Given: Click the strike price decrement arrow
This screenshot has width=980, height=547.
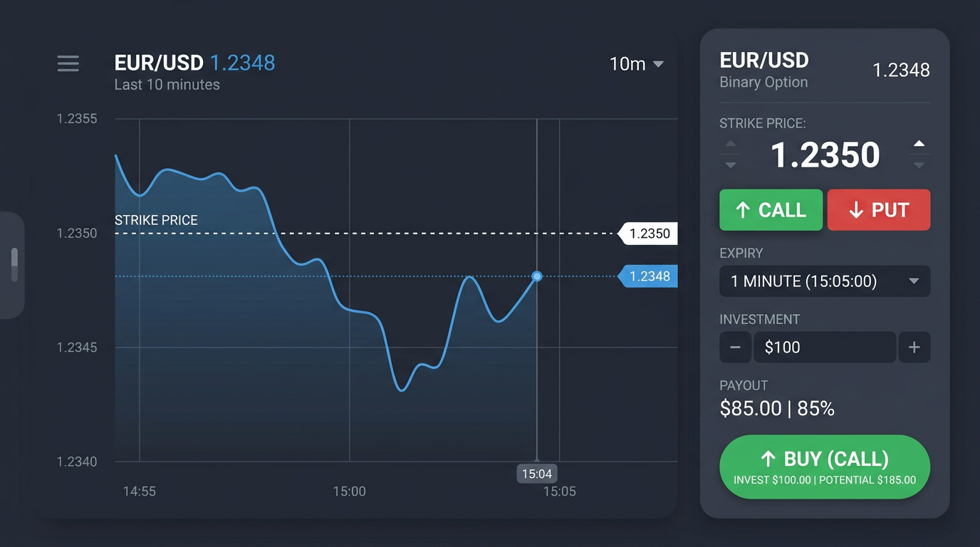Looking at the screenshot, I should pos(919,166).
